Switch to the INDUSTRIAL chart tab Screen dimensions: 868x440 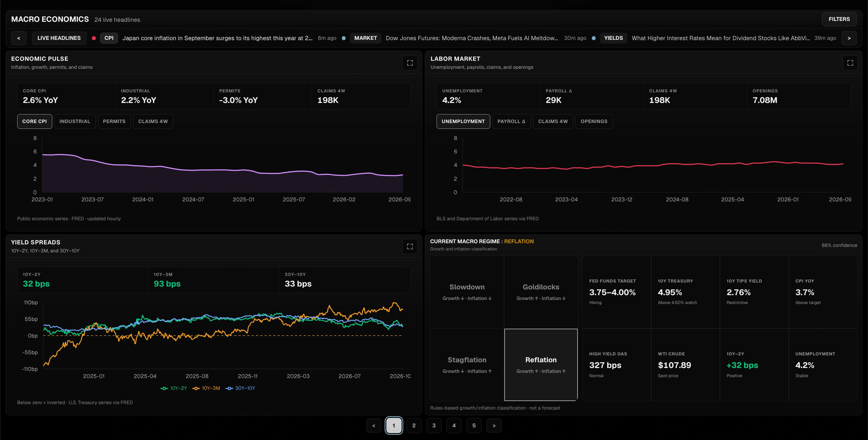coord(75,122)
